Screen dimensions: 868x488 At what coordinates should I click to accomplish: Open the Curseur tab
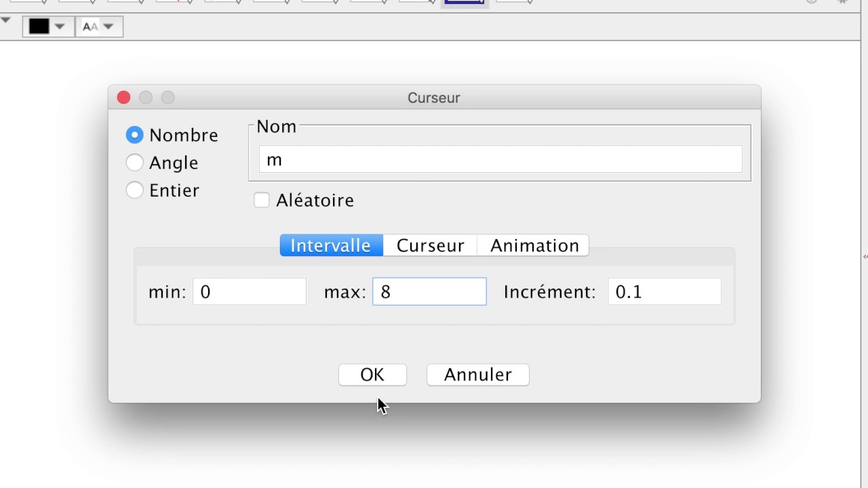coord(431,245)
